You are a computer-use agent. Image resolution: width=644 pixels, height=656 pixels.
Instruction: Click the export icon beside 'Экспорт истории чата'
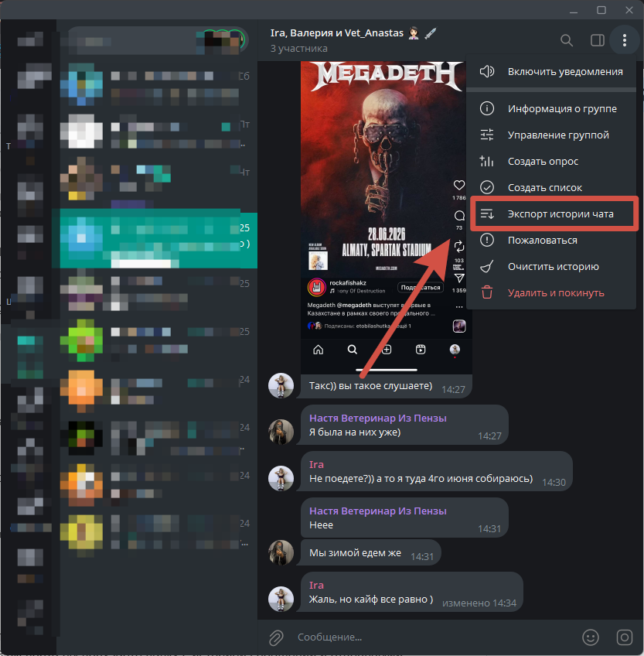pyautogui.click(x=487, y=214)
